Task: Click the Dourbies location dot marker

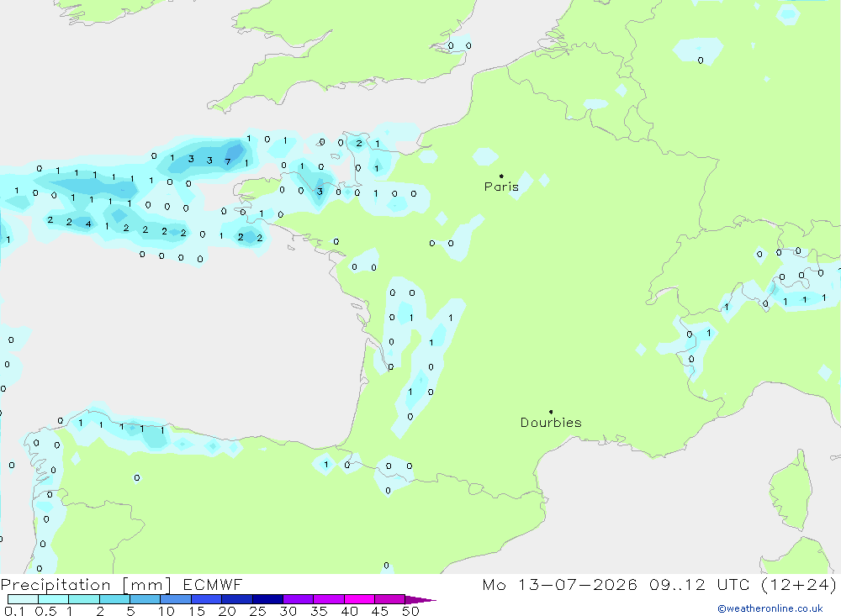Action: (x=551, y=412)
